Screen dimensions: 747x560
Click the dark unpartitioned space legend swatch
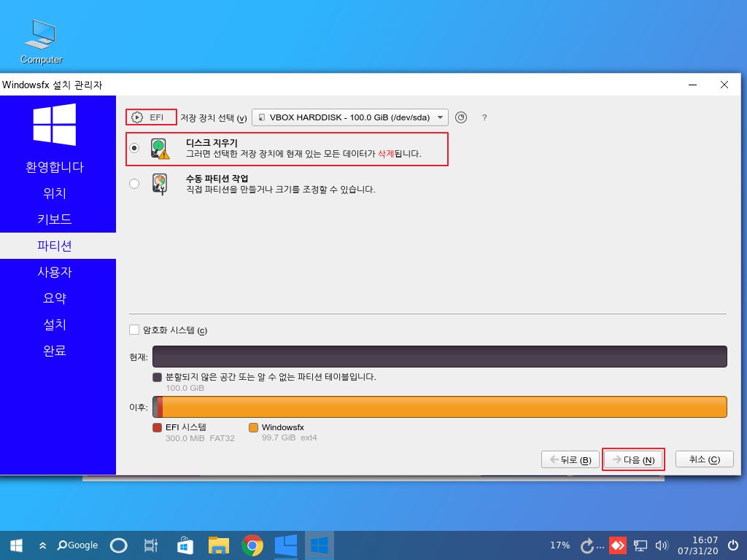(158, 377)
